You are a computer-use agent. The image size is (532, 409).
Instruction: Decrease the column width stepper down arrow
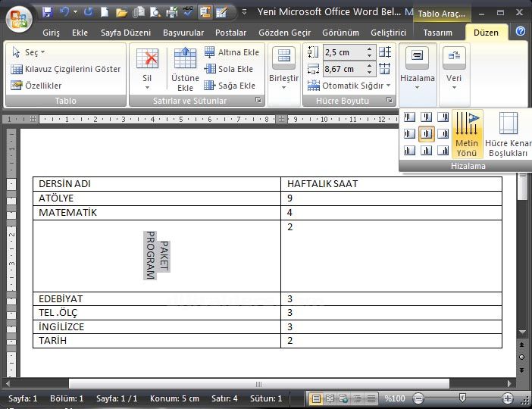tap(370, 72)
